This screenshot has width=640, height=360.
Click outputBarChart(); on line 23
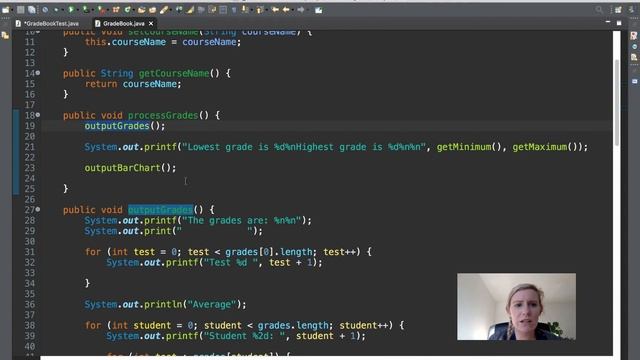[x=130, y=168]
